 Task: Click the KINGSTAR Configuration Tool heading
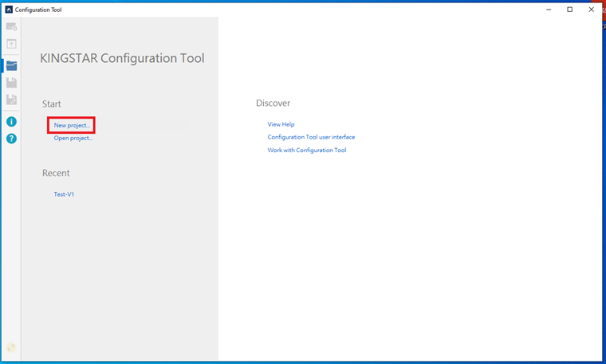[122, 58]
